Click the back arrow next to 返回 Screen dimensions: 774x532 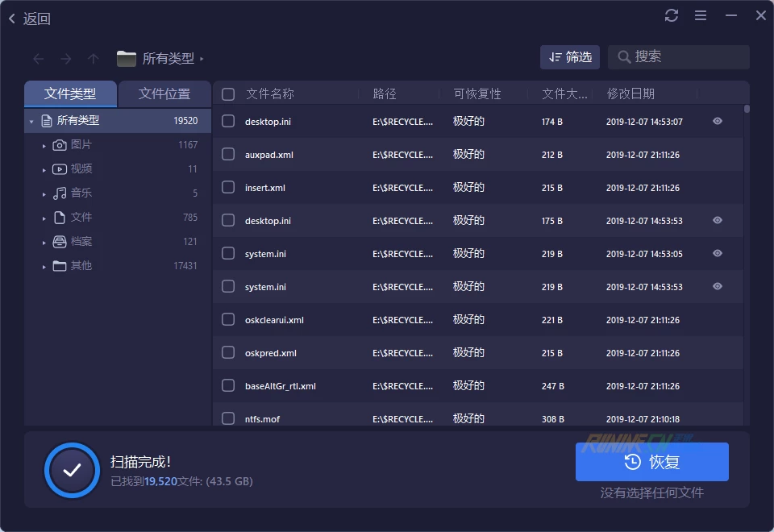12,19
